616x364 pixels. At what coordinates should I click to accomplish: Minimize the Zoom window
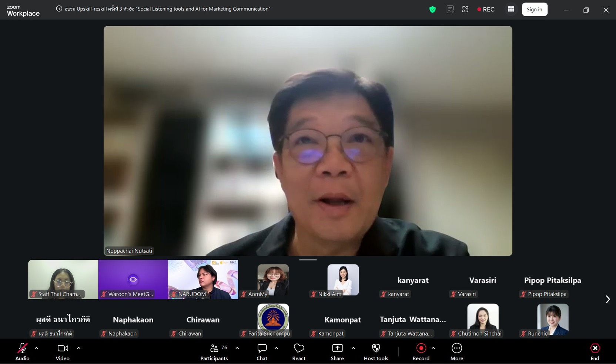[566, 10]
